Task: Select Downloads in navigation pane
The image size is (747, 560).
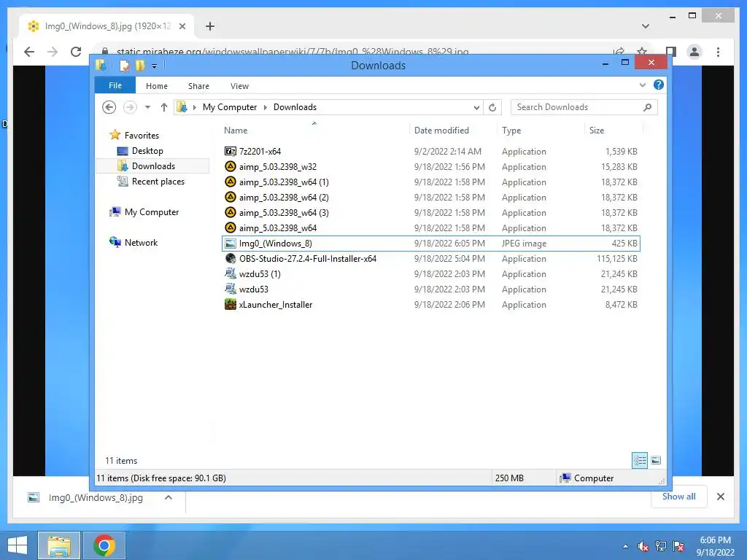Action: coord(153,166)
